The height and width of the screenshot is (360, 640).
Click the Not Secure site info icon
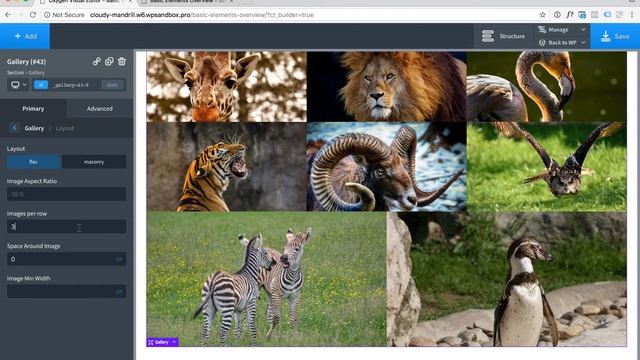pos(47,15)
